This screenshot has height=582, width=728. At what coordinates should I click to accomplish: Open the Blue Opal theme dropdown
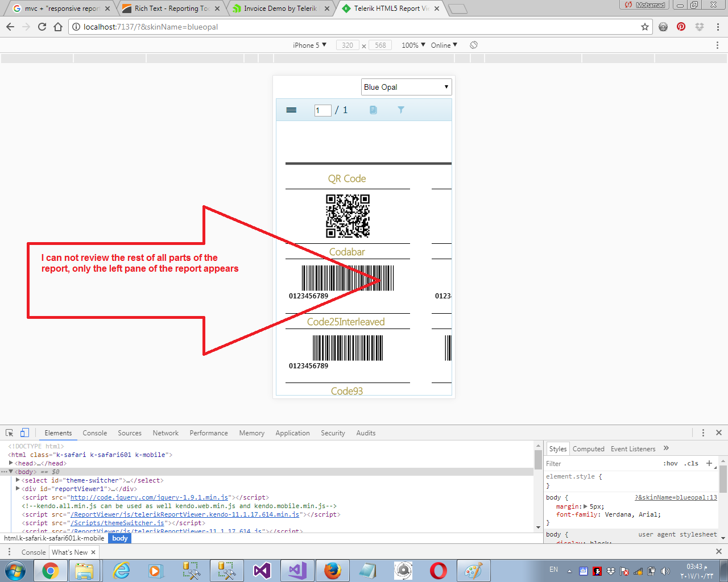click(x=407, y=87)
